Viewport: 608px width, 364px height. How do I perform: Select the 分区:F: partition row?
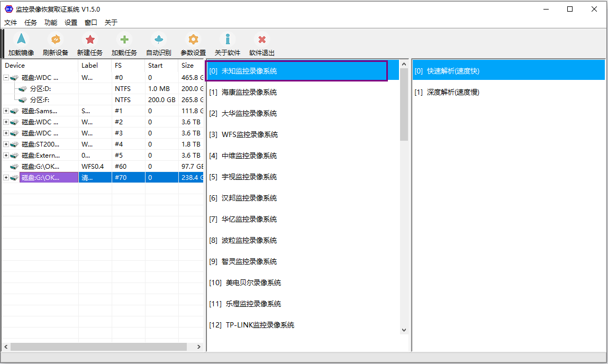[x=40, y=100]
